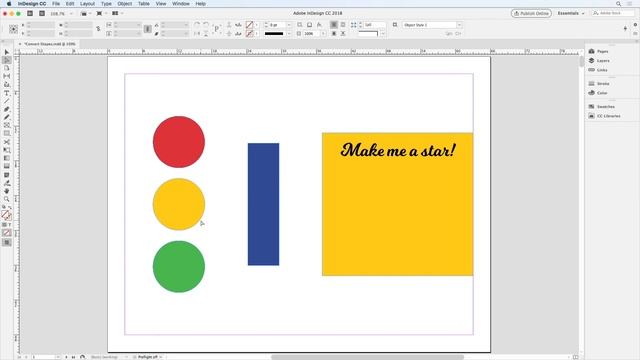Open the Pages panel
The height and width of the screenshot is (360, 640).
tap(599, 51)
